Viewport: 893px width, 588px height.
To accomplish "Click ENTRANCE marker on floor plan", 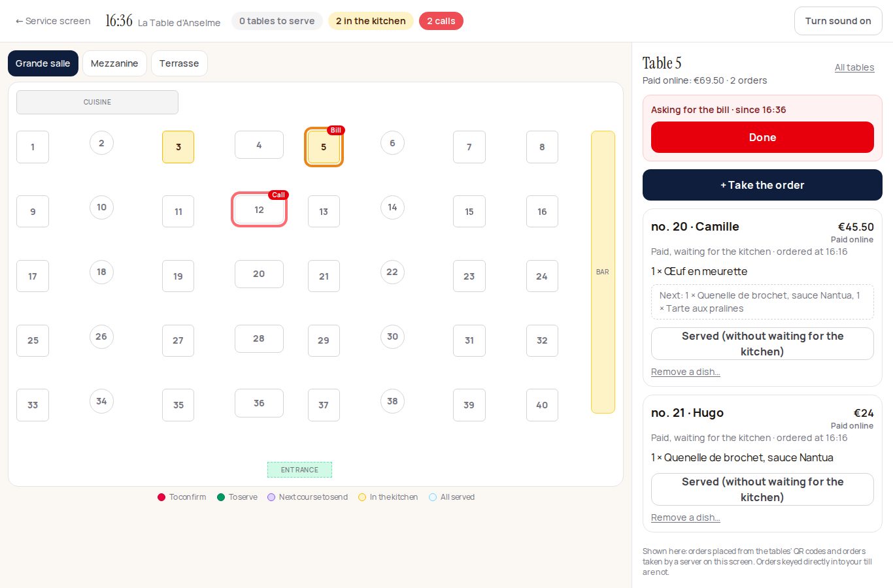I will tap(299, 470).
